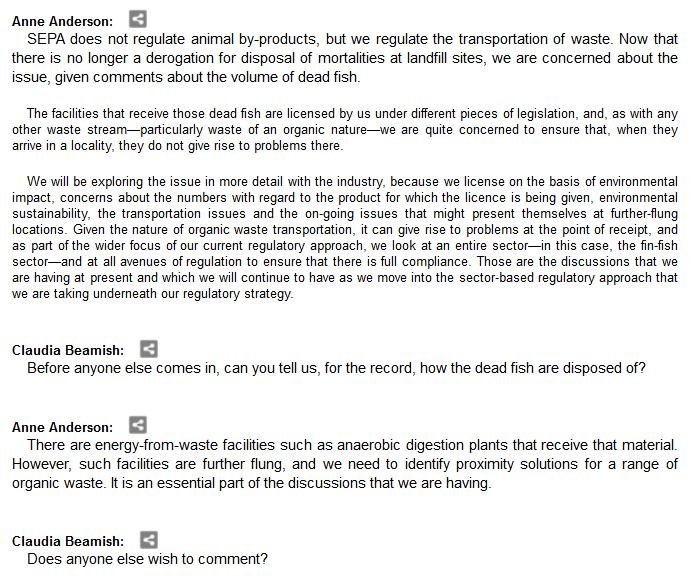
Task: Share Claudia Beamish's question about dead fish disposal
Action: pyautogui.click(x=148, y=349)
